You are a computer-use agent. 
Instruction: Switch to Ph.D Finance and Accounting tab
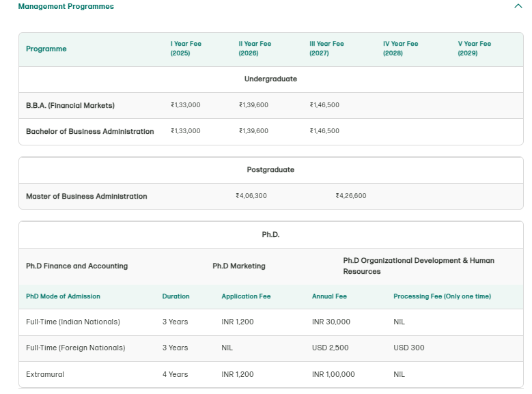(x=76, y=266)
